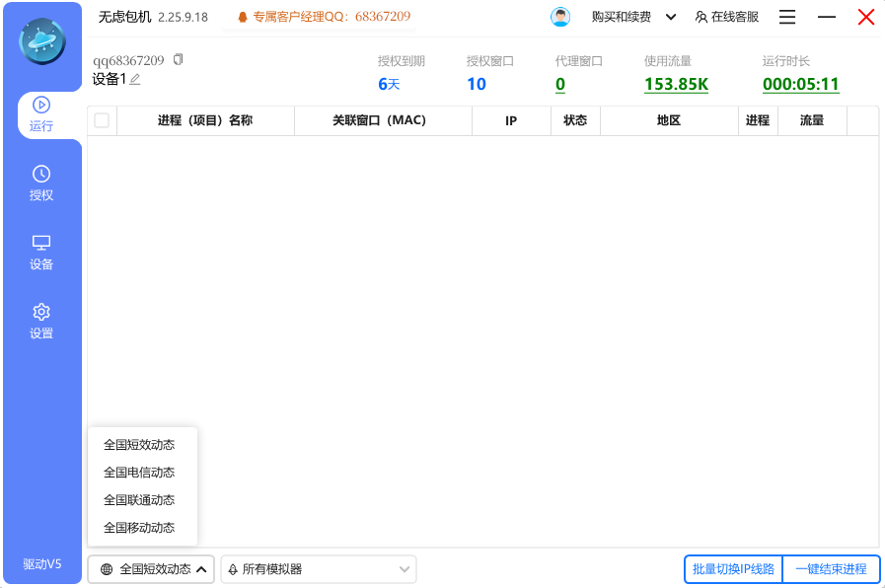Click the app logo avatar at top left
This screenshot has height=588, width=885.
41,41
